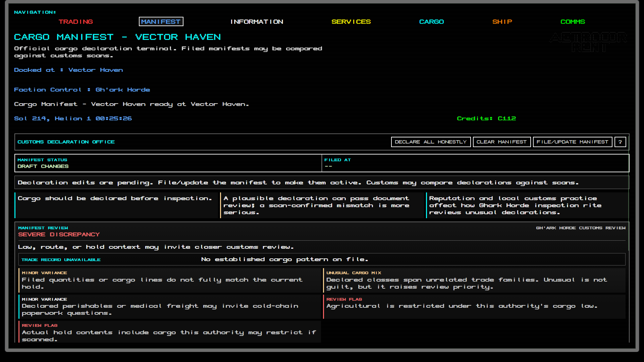Open the question mark help button
The height and width of the screenshot is (362, 644).
point(620,142)
